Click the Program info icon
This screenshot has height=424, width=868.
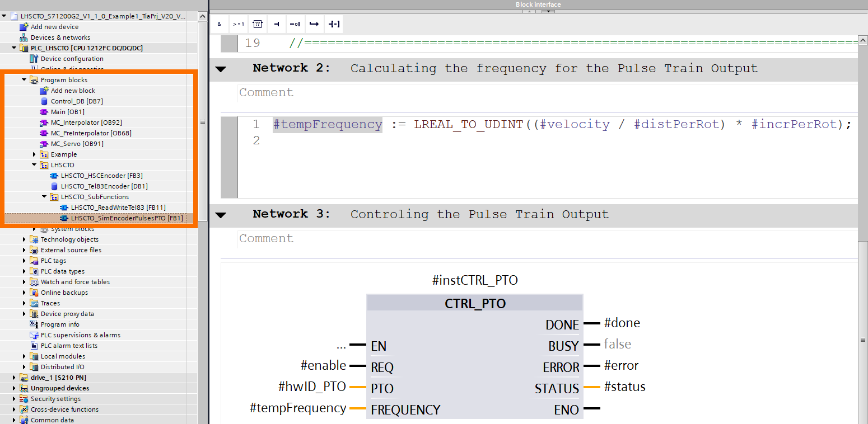click(x=34, y=324)
